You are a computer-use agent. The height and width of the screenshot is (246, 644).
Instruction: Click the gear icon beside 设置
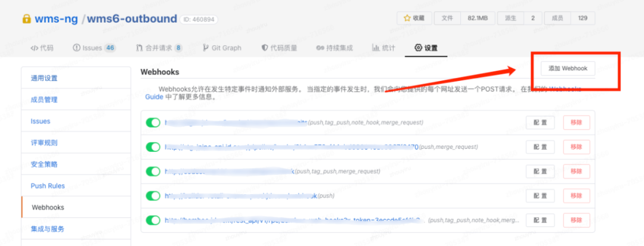coord(419,48)
